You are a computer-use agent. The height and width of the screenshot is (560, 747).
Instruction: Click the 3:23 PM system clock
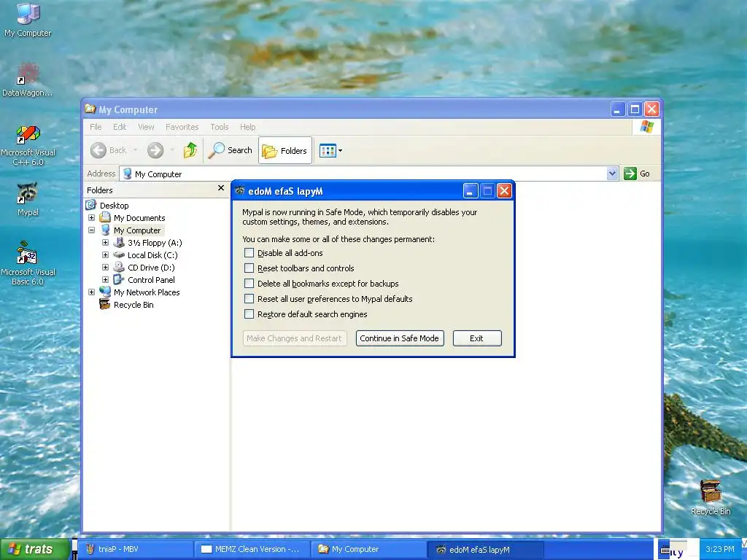click(x=719, y=549)
